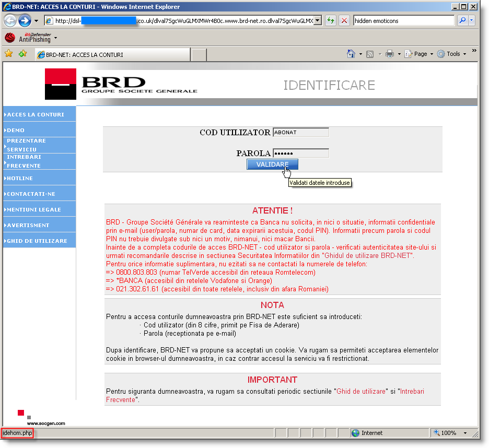This screenshot has width=489, height=448.
Task: Maximize the Internet Explorer window
Action: tap(464, 7)
